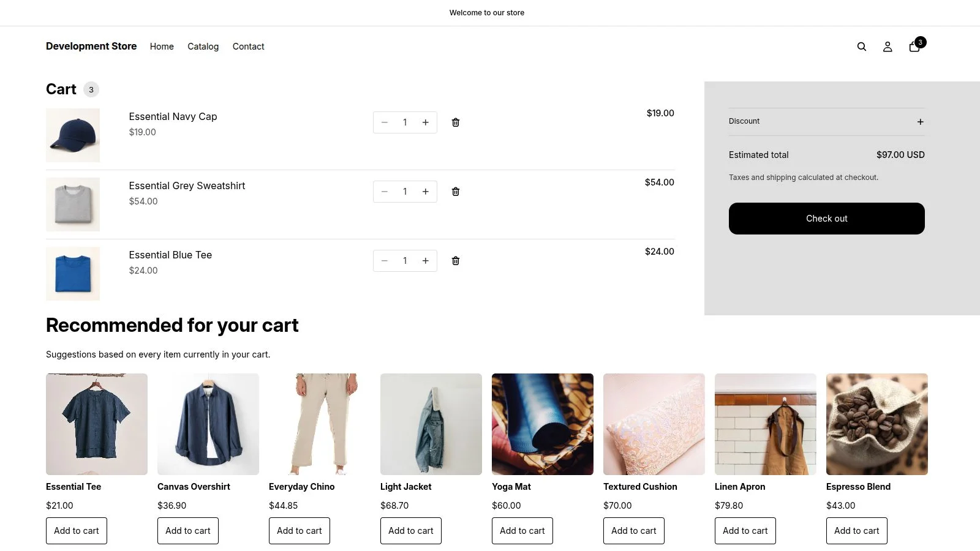Expand the Discount section plus icon
This screenshot has height=551, width=980.
tap(920, 122)
